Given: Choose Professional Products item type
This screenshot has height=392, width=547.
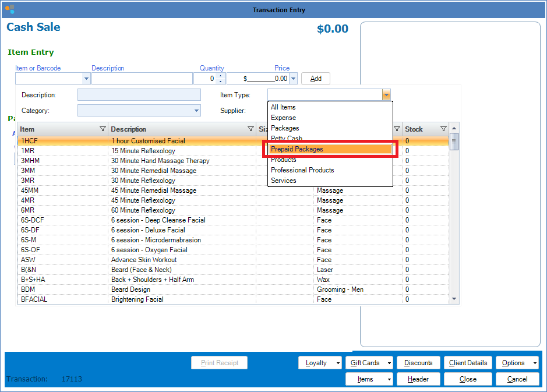Looking at the screenshot, I should pyautogui.click(x=302, y=170).
